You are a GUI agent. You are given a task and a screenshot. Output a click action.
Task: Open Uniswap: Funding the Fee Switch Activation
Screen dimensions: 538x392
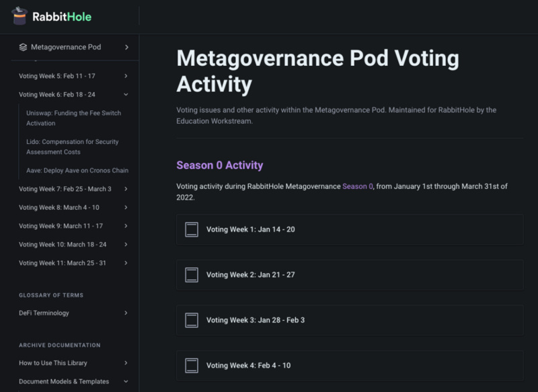click(73, 118)
